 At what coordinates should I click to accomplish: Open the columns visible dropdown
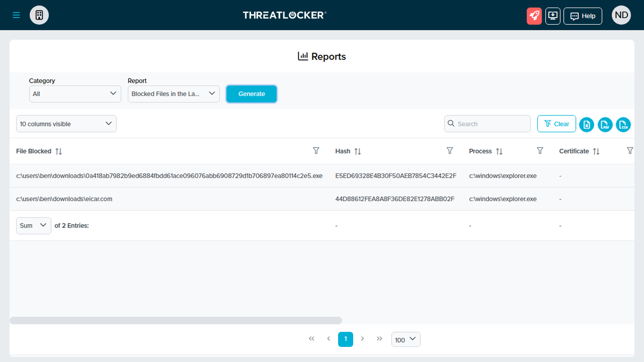66,123
